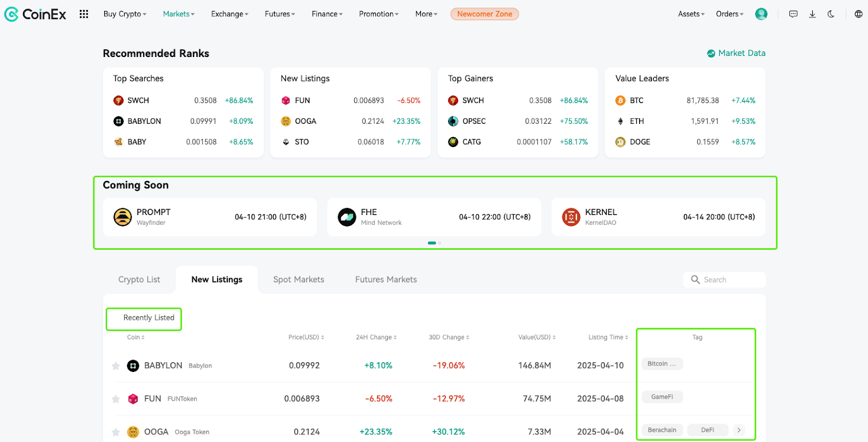Open the Futures dropdown menu
This screenshot has height=442, width=868.
280,14
